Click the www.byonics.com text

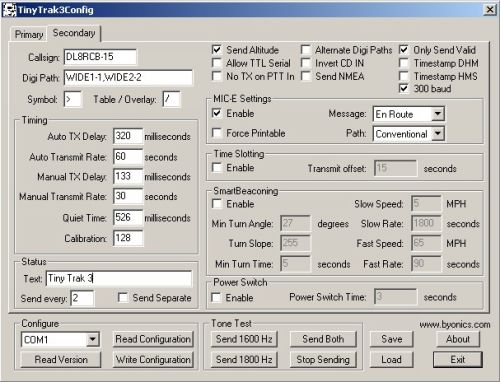455,324
